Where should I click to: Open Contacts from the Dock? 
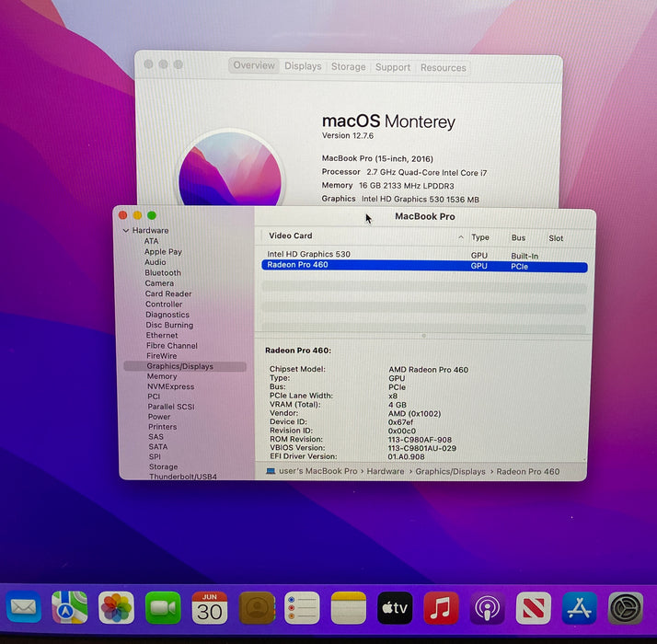[x=256, y=607]
